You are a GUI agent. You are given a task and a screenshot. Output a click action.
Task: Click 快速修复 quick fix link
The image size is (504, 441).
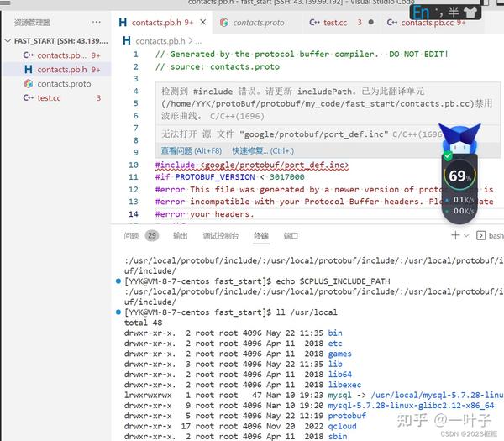coord(263,150)
